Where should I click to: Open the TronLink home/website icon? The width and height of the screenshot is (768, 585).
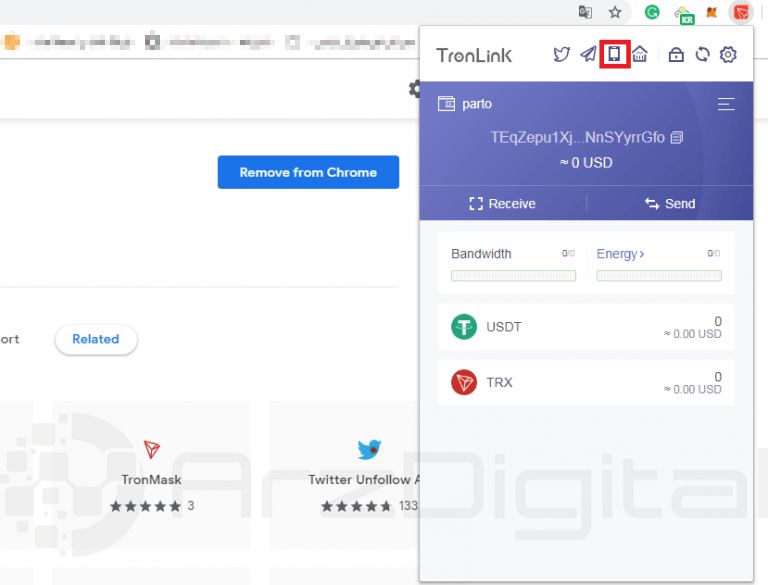(640, 54)
